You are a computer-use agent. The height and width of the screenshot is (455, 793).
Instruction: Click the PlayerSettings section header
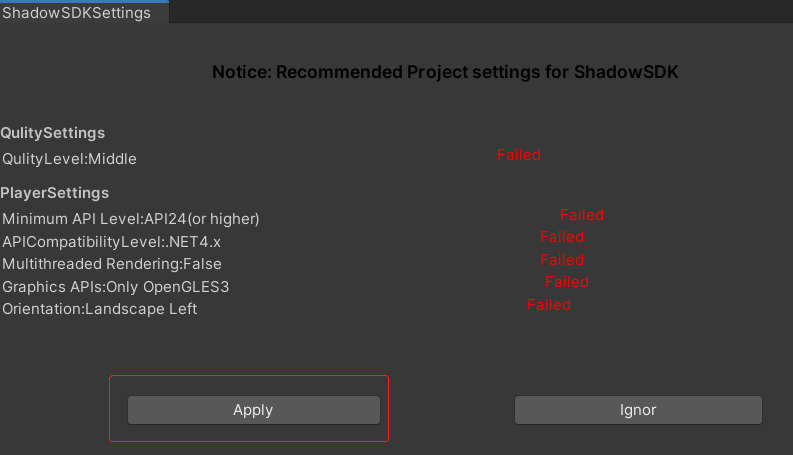click(x=55, y=193)
